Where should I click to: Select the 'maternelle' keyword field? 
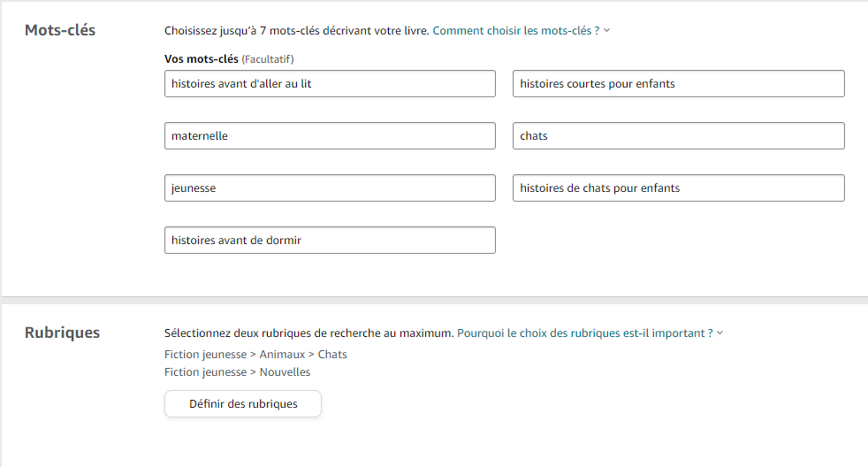point(330,136)
